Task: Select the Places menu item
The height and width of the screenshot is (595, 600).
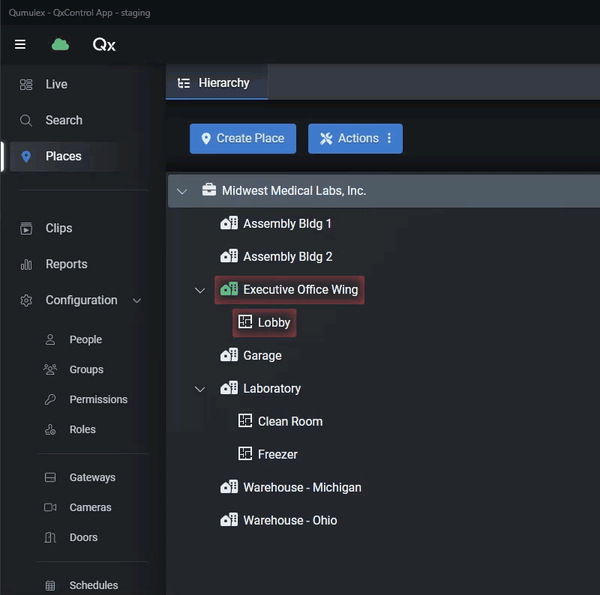Action: point(63,156)
